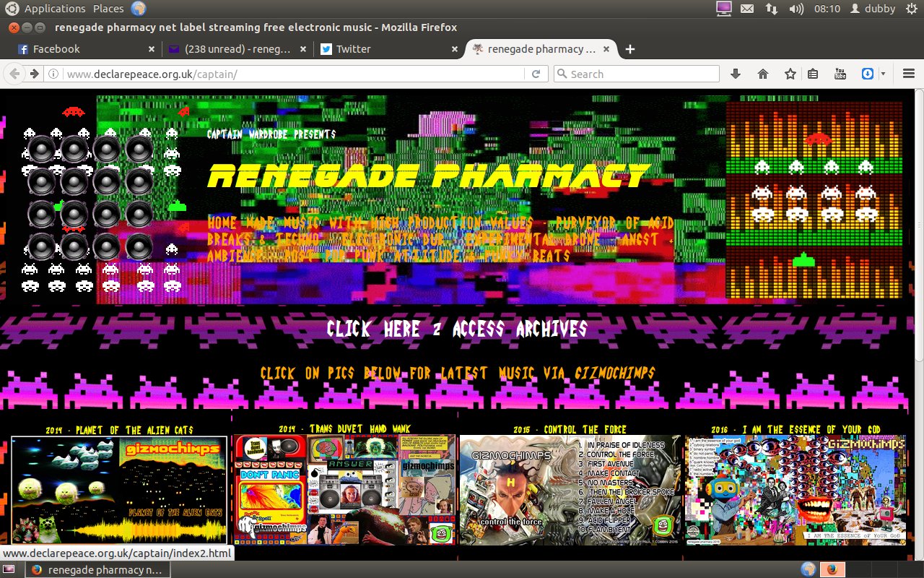Close the Facebook tab
Viewport: 924px width, 578px height.
point(152,49)
